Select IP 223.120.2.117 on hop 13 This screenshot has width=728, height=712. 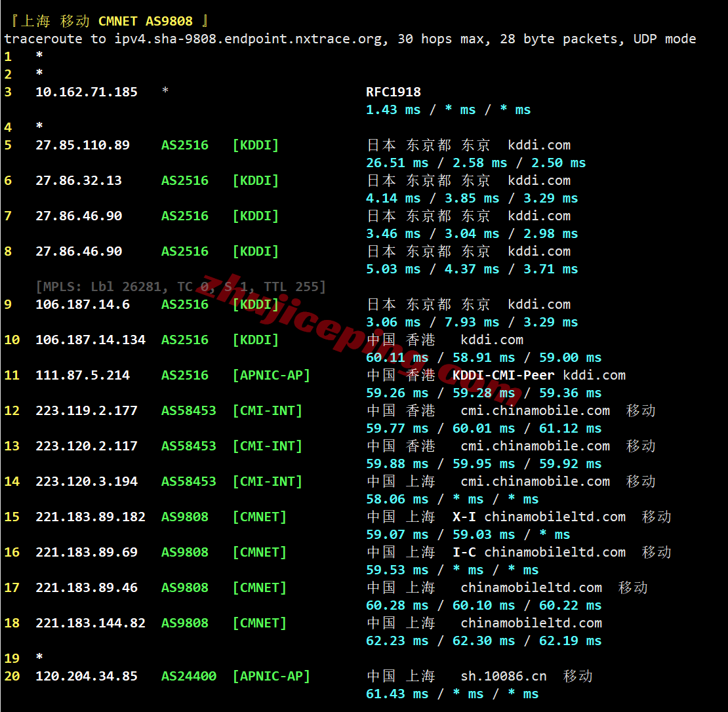click(87, 446)
